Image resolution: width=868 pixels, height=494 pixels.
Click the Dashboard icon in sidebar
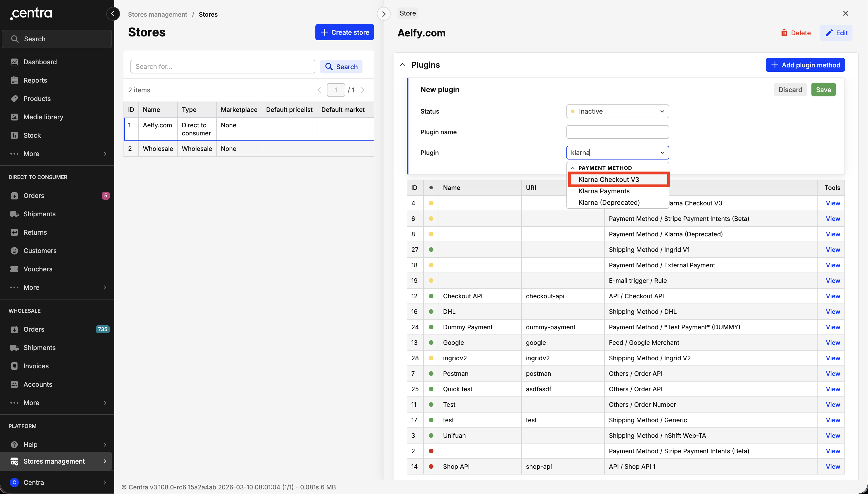14,62
